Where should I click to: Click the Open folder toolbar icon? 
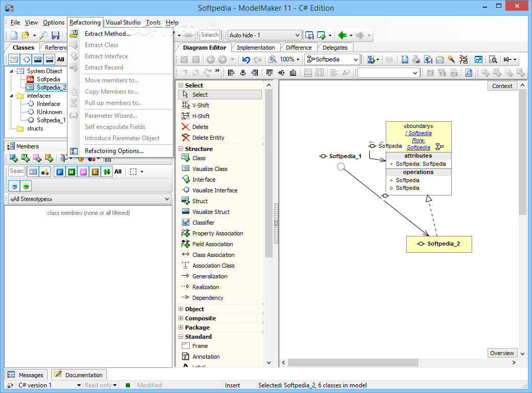pyautogui.click(x=26, y=35)
